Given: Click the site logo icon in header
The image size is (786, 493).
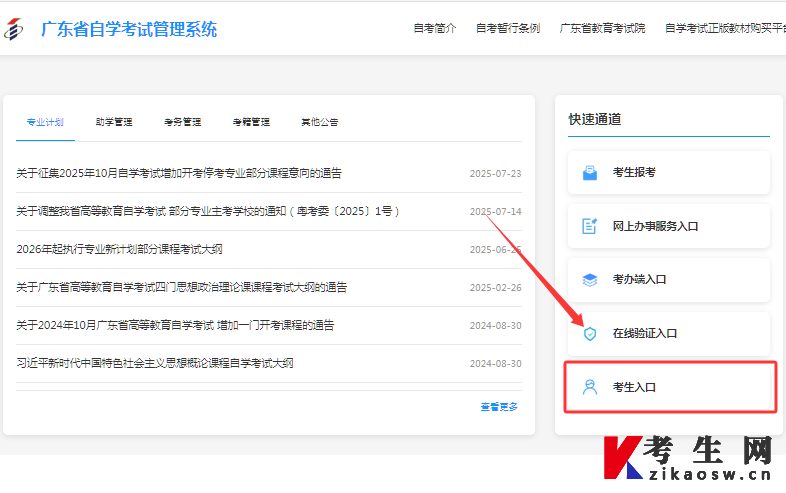Looking at the screenshot, I should [14, 29].
